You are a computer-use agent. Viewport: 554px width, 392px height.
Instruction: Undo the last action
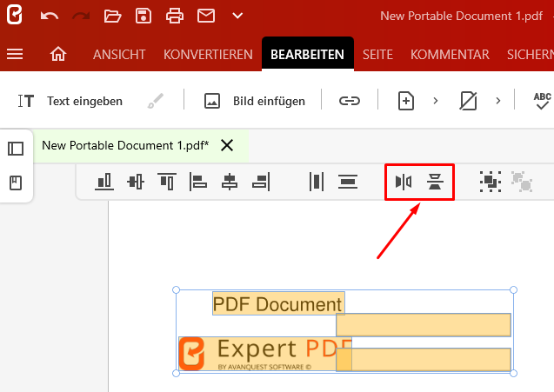[x=49, y=16]
